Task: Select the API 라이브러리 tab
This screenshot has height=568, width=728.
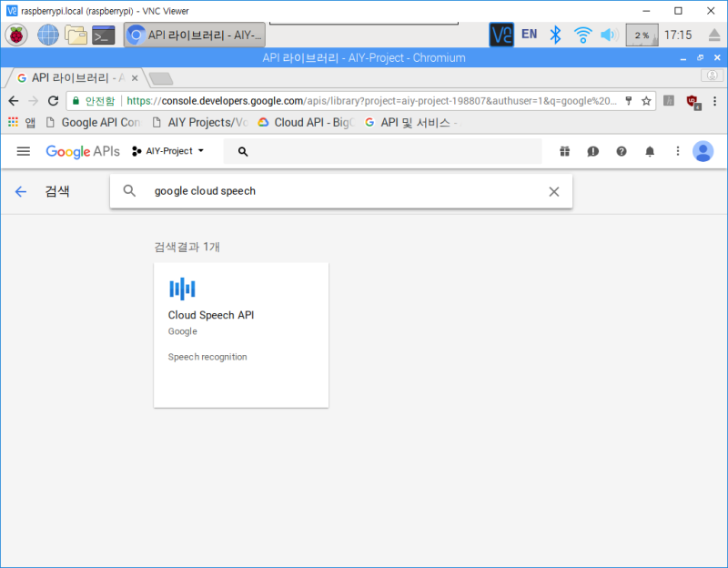Action: 75,78
